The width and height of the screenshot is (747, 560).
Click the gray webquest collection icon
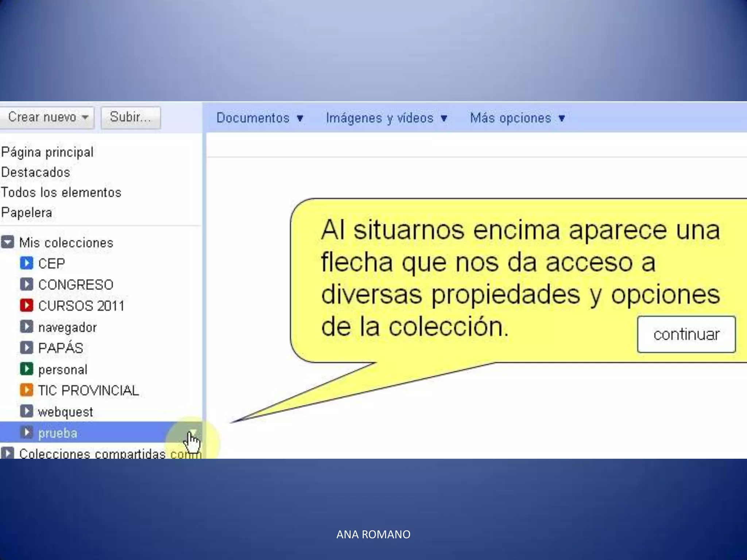(26, 411)
